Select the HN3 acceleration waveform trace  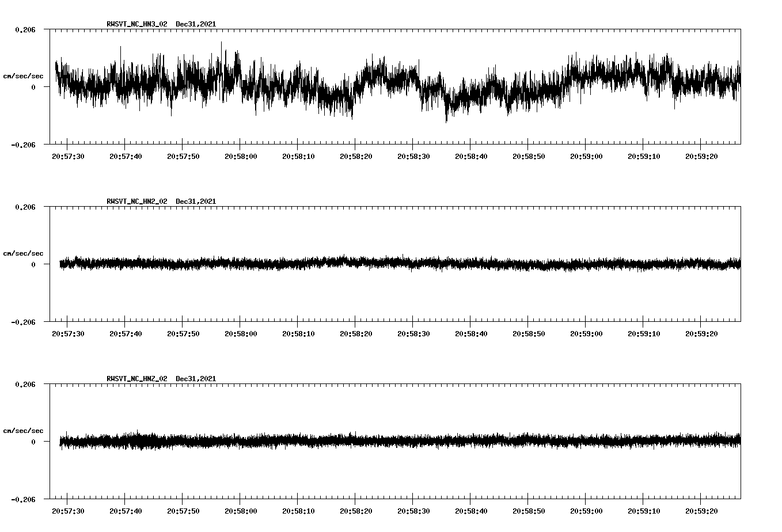tap(398, 82)
